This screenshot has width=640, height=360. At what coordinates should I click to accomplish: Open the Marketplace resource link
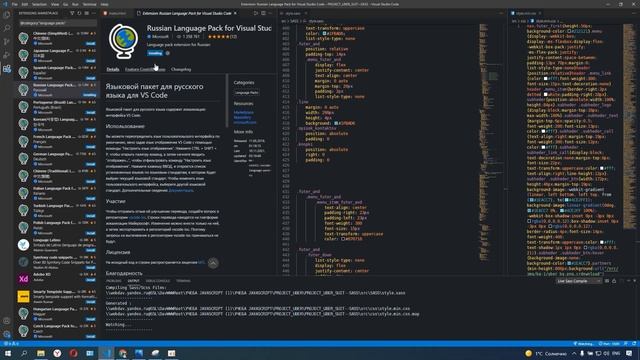coord(244,112)
